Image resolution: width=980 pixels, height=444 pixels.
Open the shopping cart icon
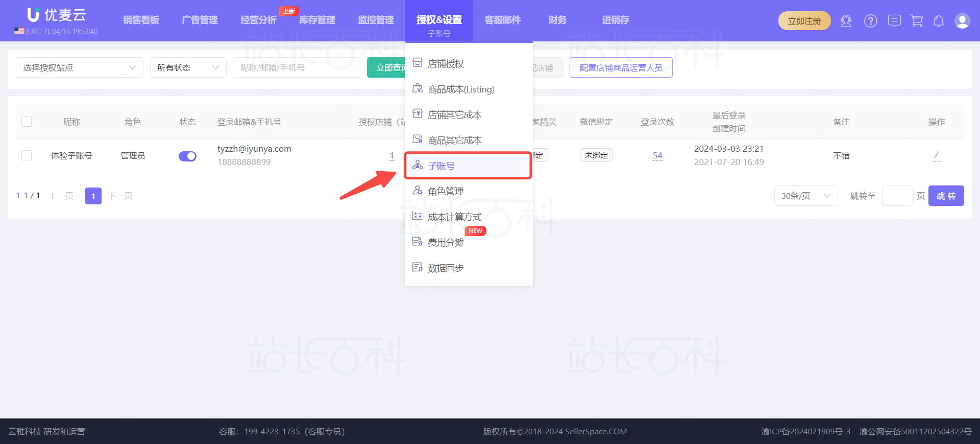click(x=917, y=21)
